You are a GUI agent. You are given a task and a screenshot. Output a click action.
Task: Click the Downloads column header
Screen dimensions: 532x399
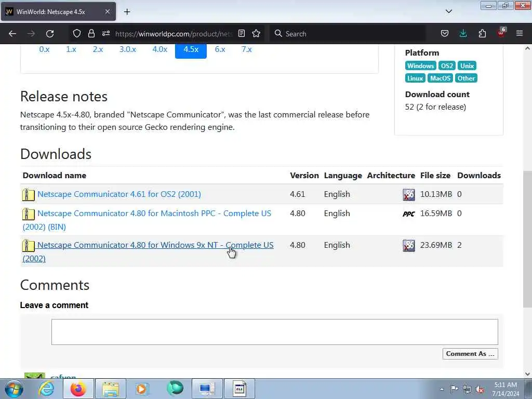coord(478,176)
